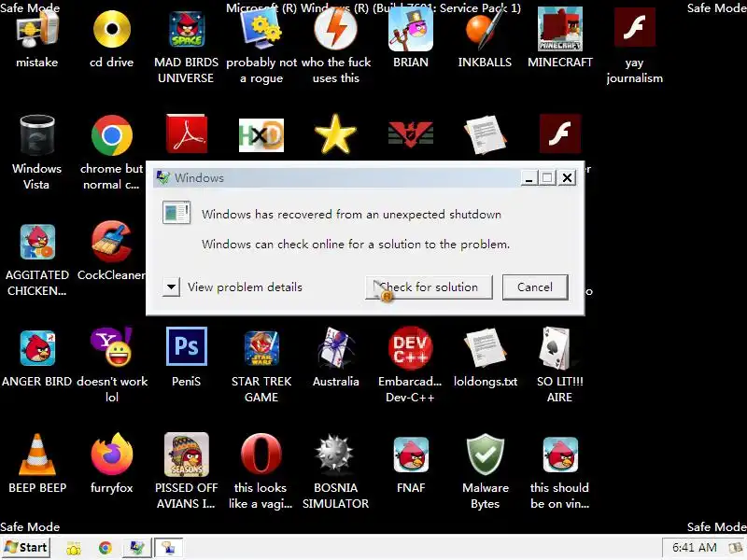
Task: Click the 'Check for solution' button
Action: pos(429,287)
